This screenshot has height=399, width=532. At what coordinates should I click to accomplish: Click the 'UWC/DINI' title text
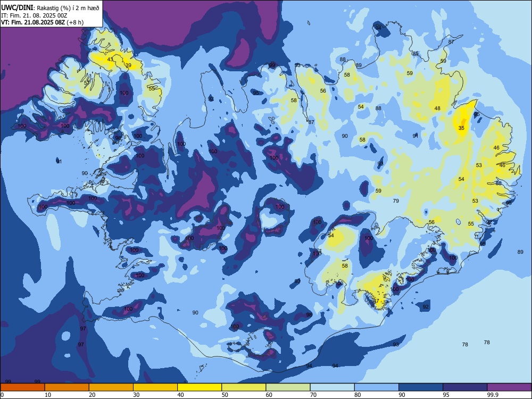(17, 7)
